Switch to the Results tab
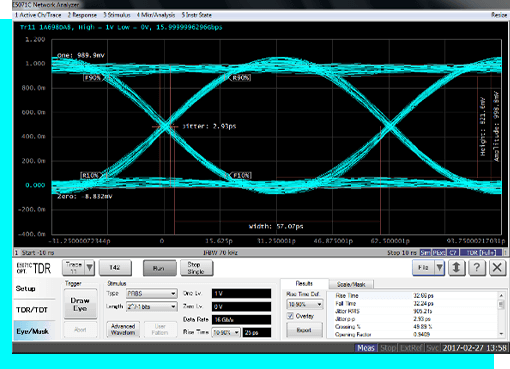The width and height of the screenshot is (510, 369). (304, 284)
